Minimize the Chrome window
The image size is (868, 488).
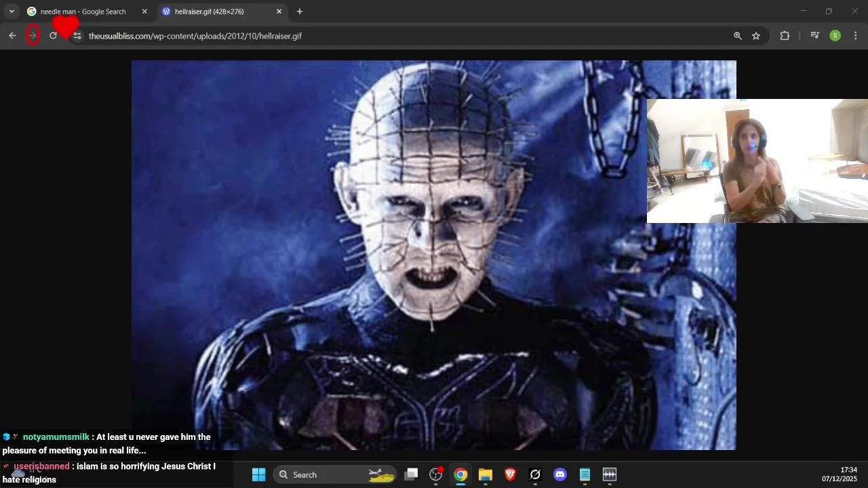click(x=804, y=12)
